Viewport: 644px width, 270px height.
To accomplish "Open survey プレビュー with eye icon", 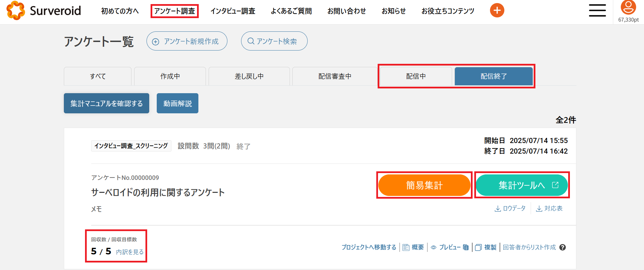I will (x=449, y=247).
